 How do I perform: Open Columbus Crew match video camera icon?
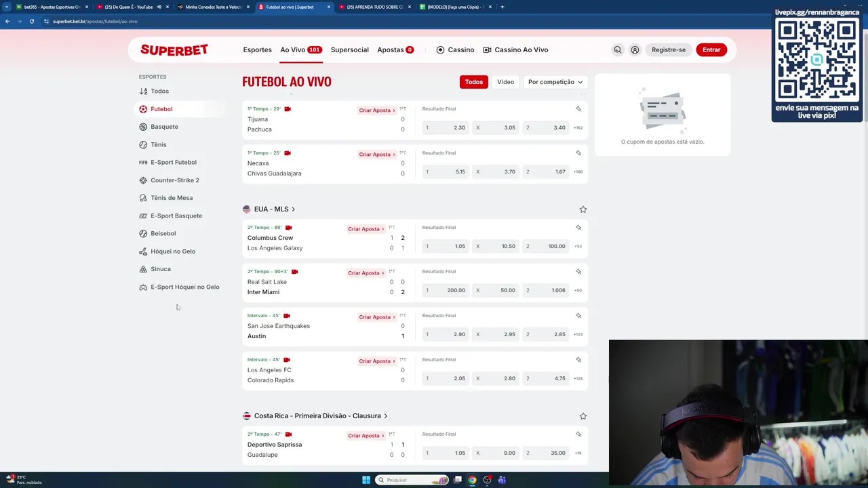288,228
